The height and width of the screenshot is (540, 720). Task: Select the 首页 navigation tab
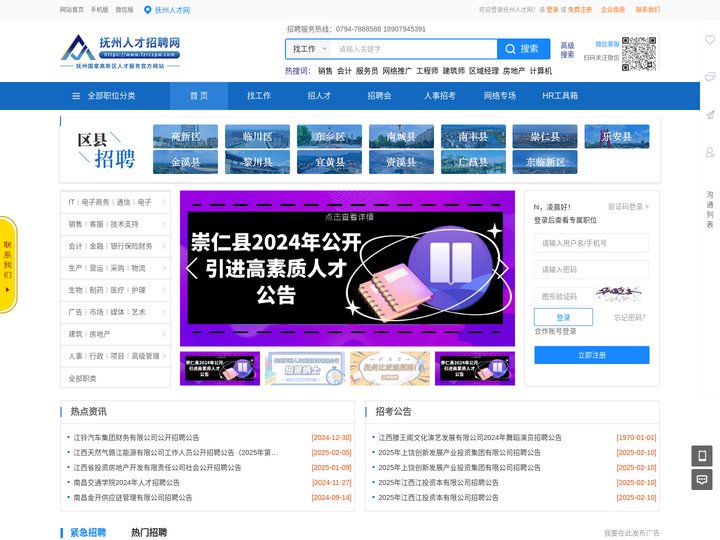pyautogui.click(x=199, y=96)
